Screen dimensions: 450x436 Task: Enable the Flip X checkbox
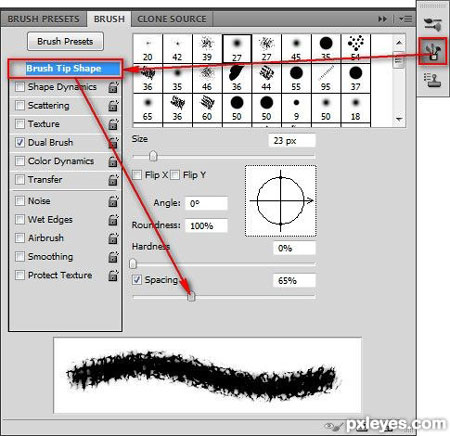click(x=137, y=175)
